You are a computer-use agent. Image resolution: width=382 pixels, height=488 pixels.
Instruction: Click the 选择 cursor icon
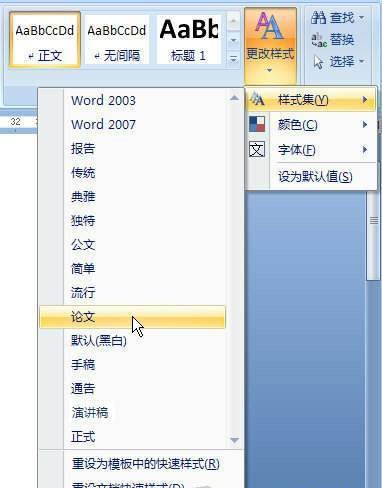[x=318, y=62]
